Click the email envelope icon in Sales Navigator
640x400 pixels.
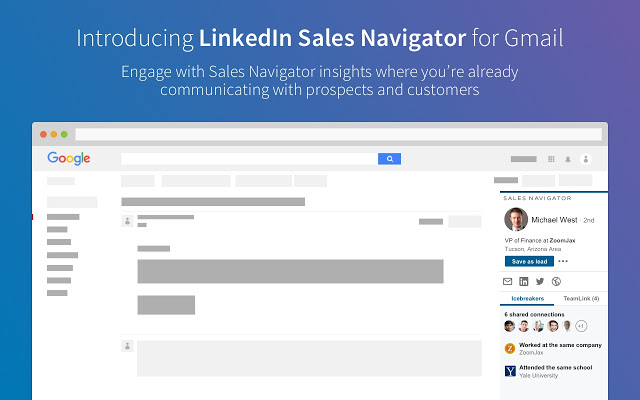tap(507, 281)
